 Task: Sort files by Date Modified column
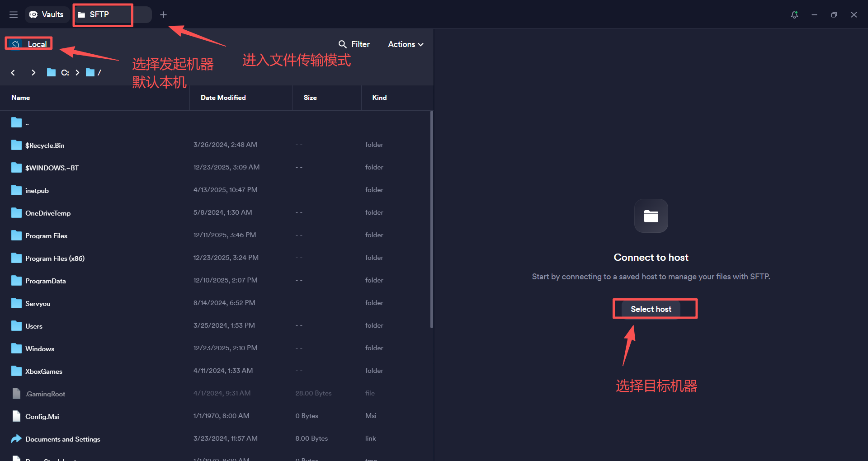(223, 98)
